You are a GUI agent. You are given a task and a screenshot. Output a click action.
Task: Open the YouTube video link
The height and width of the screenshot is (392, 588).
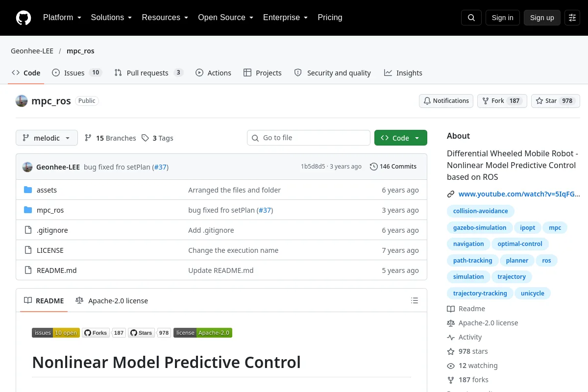[519, 194]
